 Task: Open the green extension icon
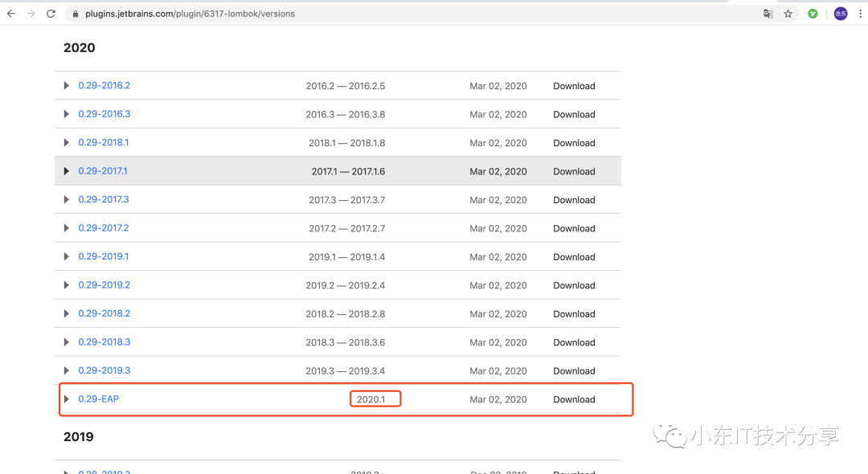pos(813,14)
